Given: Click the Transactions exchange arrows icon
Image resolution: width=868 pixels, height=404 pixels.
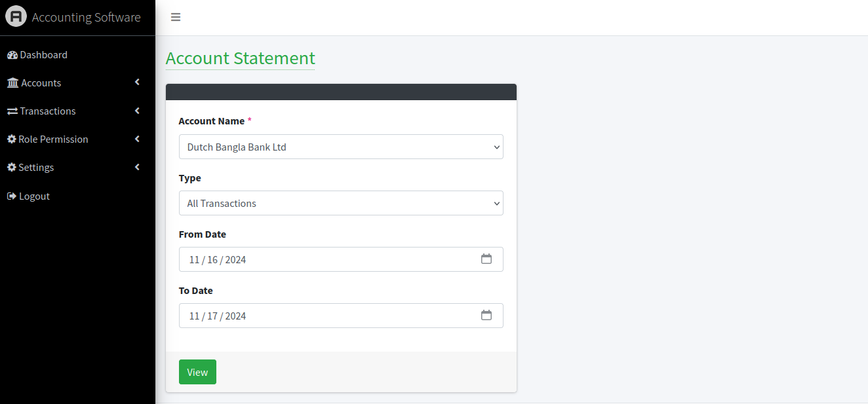Looking at the screenshot, I should coord(12,111).
